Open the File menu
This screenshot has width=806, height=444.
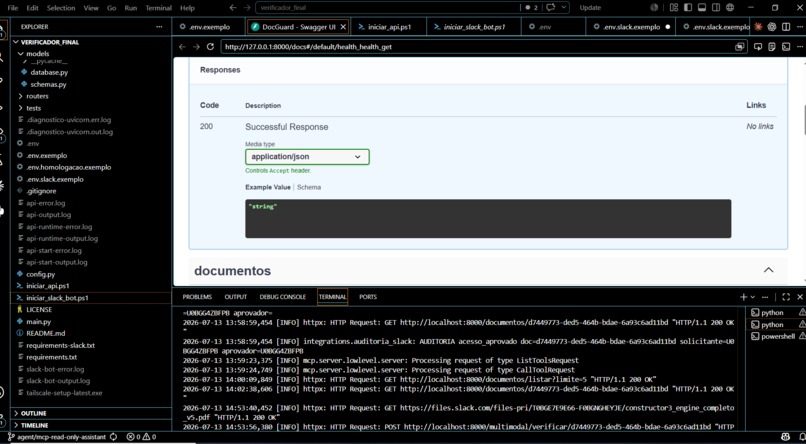[12, 8]
